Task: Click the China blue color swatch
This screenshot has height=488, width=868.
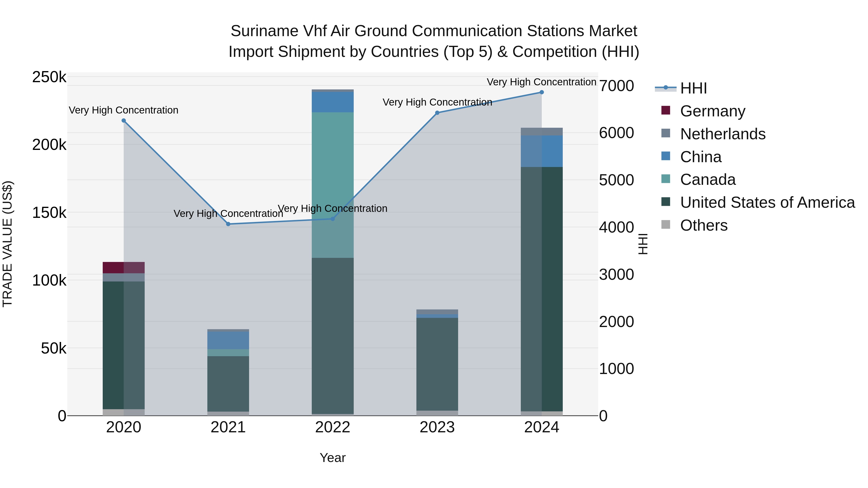Action: pyautogui.click(x=666, y=156)
